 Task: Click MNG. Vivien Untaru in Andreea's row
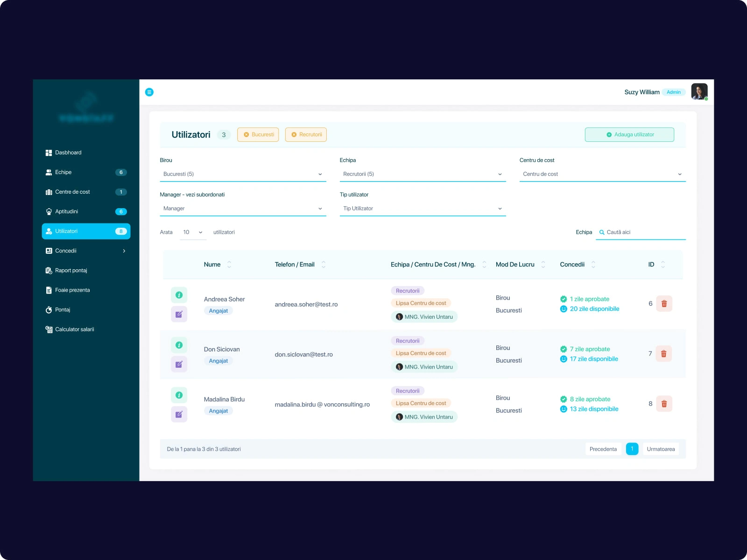(424, 317)
